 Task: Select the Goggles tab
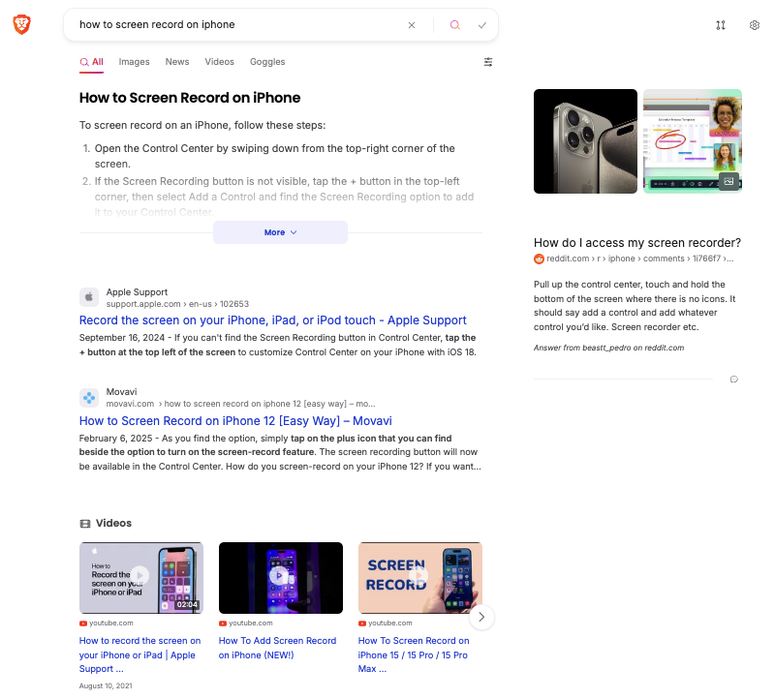point(267,62)
